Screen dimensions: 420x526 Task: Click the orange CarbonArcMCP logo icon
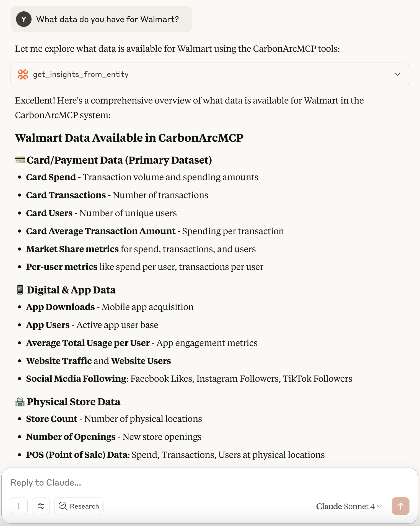coord(23,74)
